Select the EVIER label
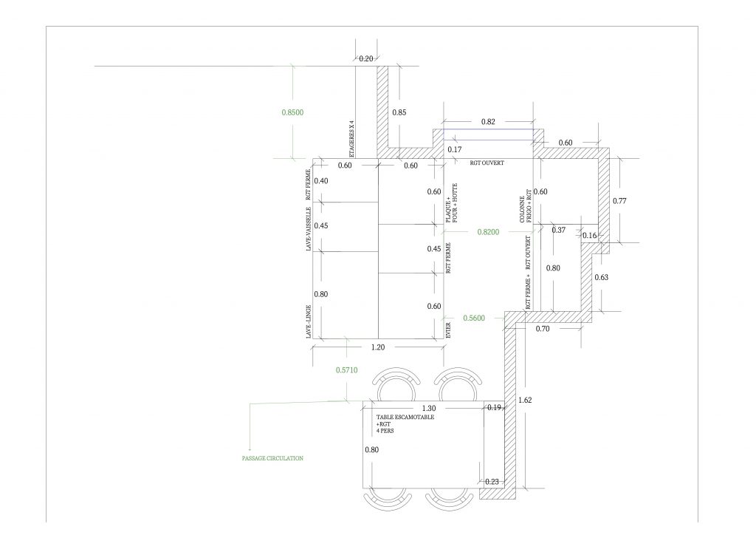 pyautogui.click(x=448, y=330)
